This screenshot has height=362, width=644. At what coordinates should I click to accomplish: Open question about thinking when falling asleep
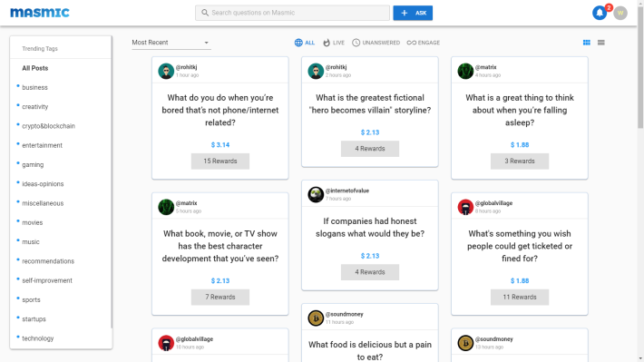[x=520, y=110]
